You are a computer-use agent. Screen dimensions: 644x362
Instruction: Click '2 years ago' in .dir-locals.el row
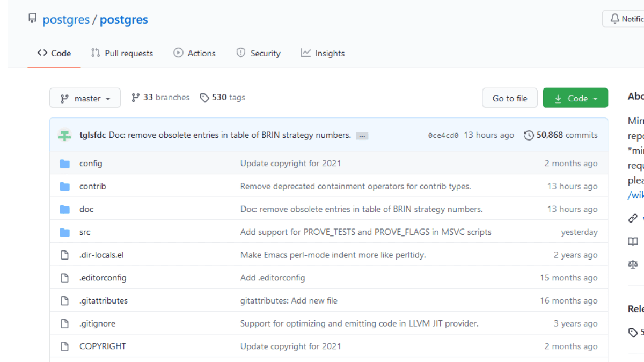[576, 255]
